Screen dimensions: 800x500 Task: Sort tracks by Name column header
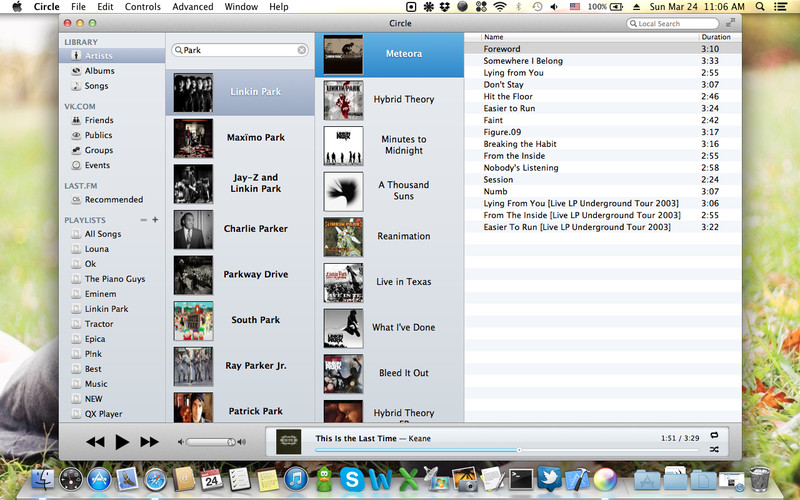click(589, 37)
